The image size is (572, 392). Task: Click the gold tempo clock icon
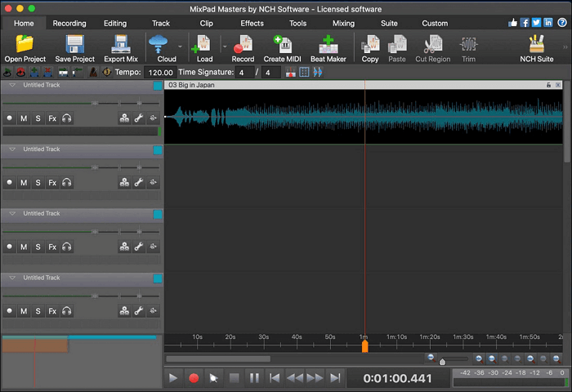click(x=106, y=72)
